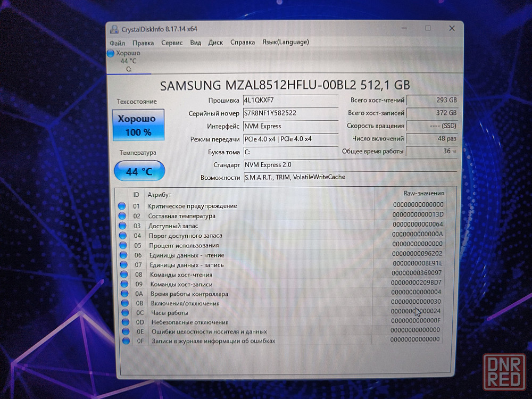Viewport: 532px width, 399px height.
Task: Click blue indicator next to Доступный запас
Action: point(122,226)
